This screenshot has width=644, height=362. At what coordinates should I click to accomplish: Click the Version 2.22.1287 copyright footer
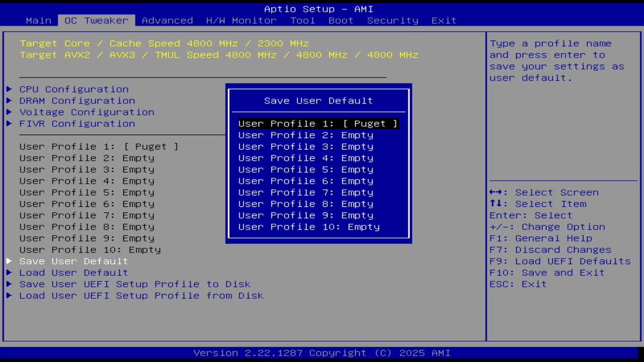[322, 353]
